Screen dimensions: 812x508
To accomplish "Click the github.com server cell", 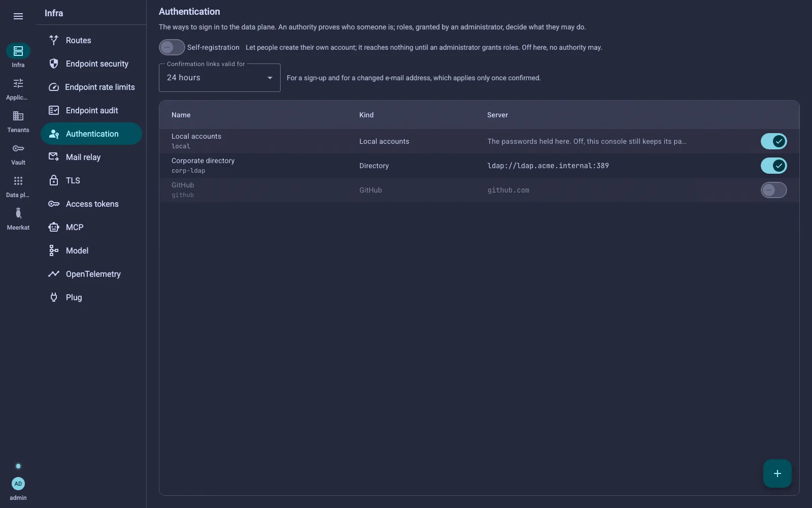I will [x=508, y=190].
